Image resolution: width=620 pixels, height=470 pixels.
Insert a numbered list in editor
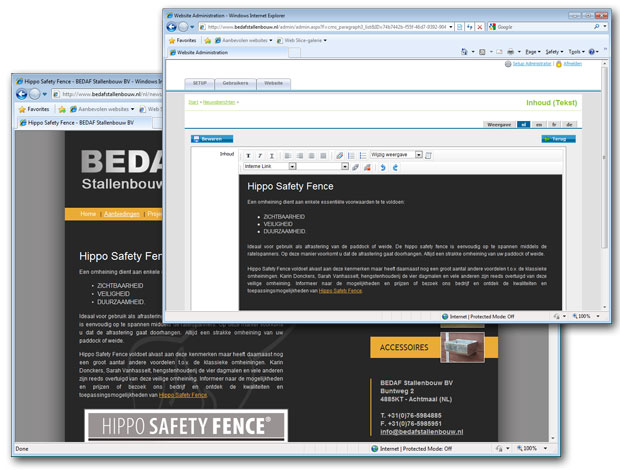(351, 156)
